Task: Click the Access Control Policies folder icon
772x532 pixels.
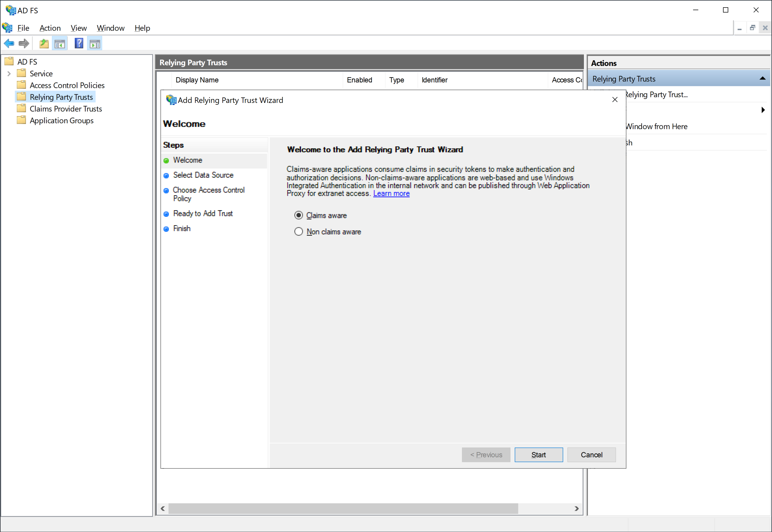Action: click(21, 85)
